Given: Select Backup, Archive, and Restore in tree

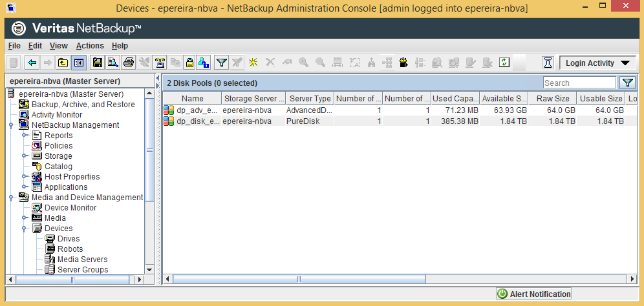Looking at the screenshot, I should tap(83, 105).
